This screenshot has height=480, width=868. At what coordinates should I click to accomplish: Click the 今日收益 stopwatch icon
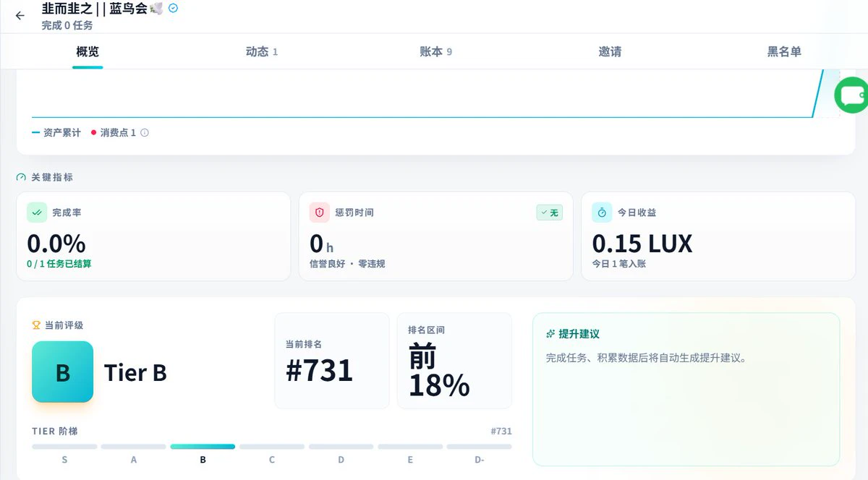coord(602,213)
